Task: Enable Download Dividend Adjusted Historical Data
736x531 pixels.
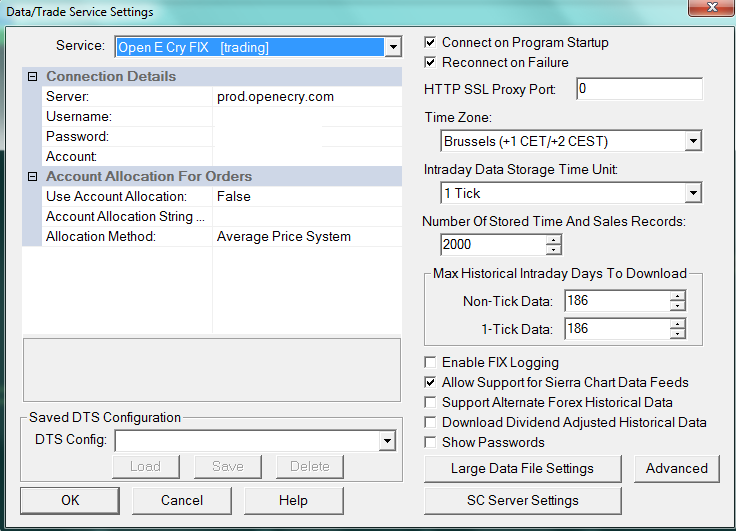Action: pos(429,422)
